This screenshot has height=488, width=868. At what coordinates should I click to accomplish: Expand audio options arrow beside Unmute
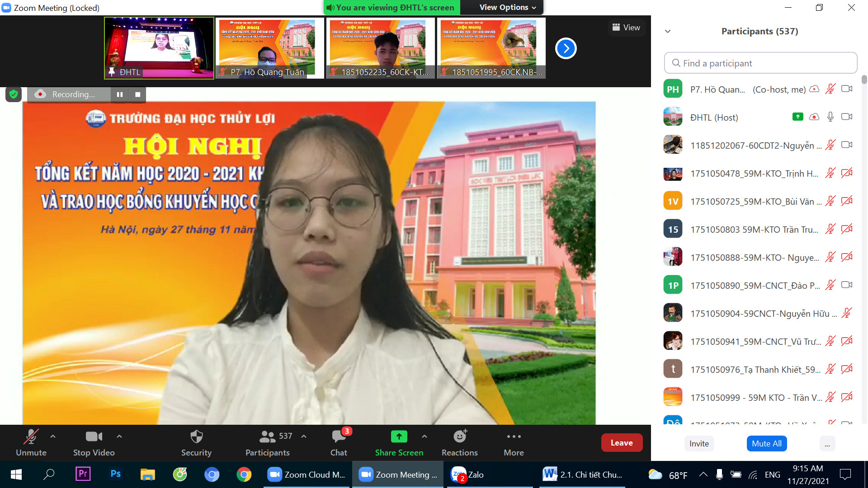[53, 436]
